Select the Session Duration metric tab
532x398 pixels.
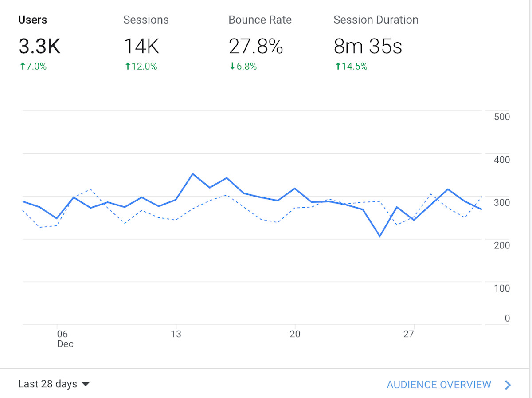tap(376, 20)
